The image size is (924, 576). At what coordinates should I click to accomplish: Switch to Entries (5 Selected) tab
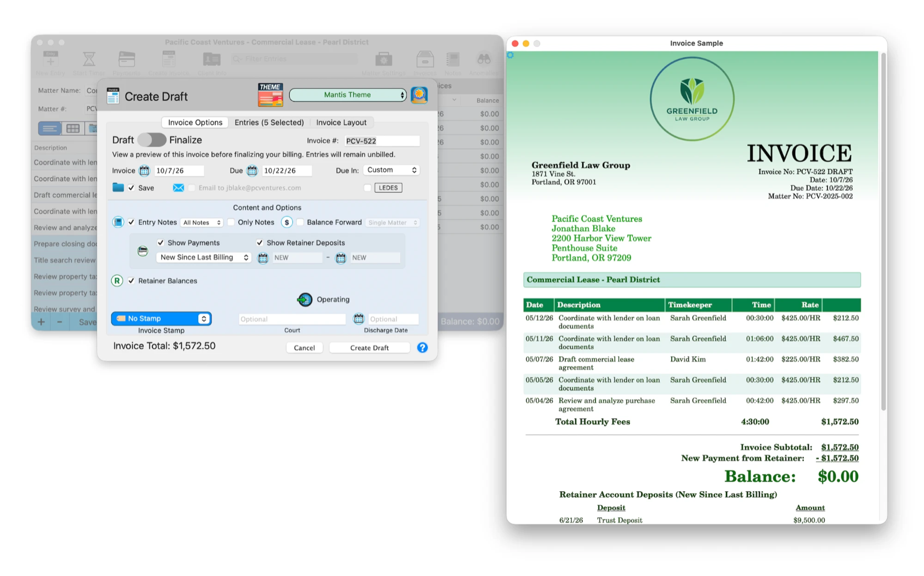269,122
